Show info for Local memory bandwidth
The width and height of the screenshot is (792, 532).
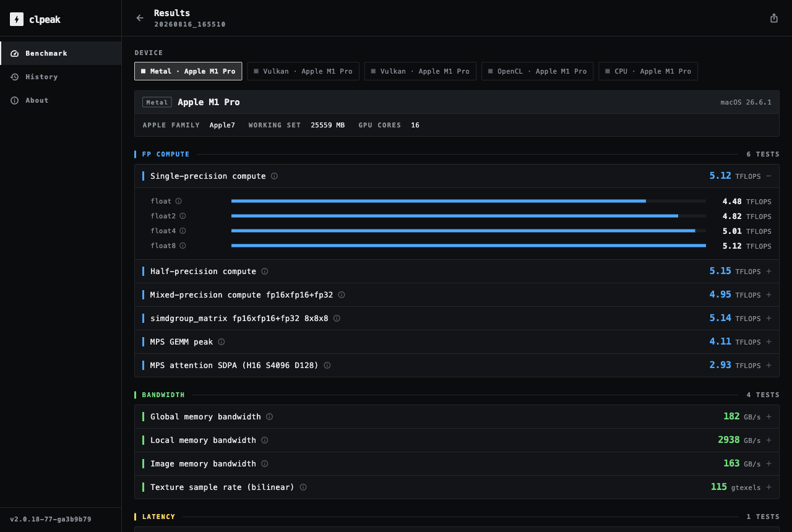point(265,440)
